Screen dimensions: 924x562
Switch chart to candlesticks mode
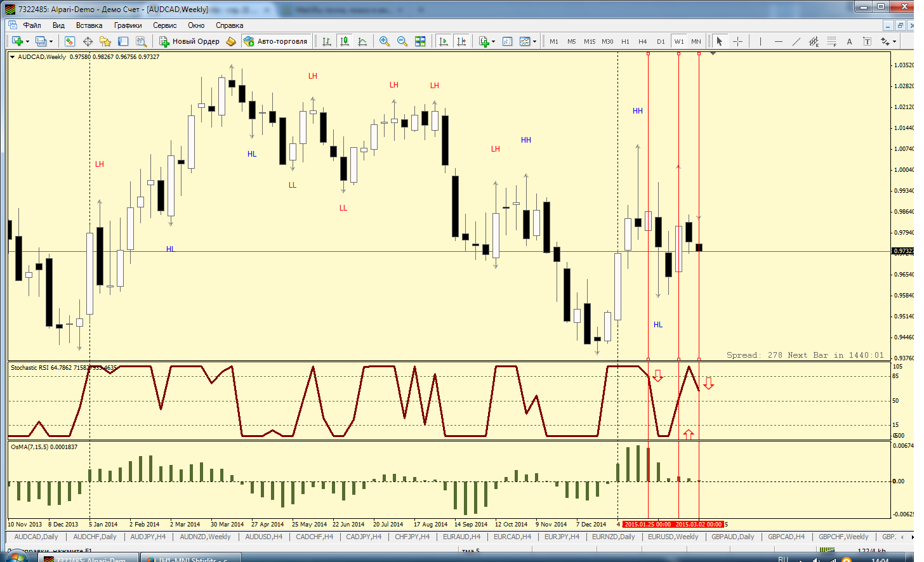[x=345, y=41]
